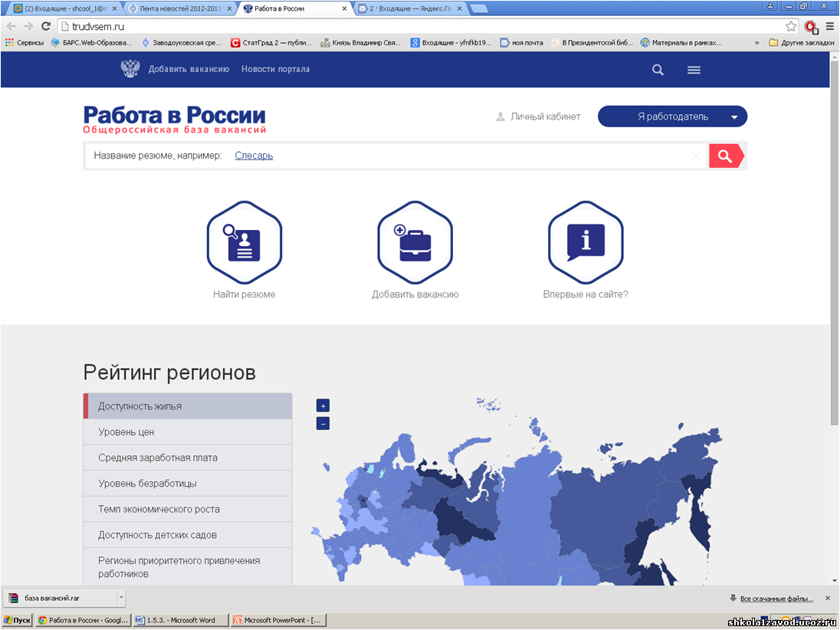840x630 pixels.
Task: Open БАРС.Web-Образование bookmark
Action: pyautogui.click(x=92, y=42)
